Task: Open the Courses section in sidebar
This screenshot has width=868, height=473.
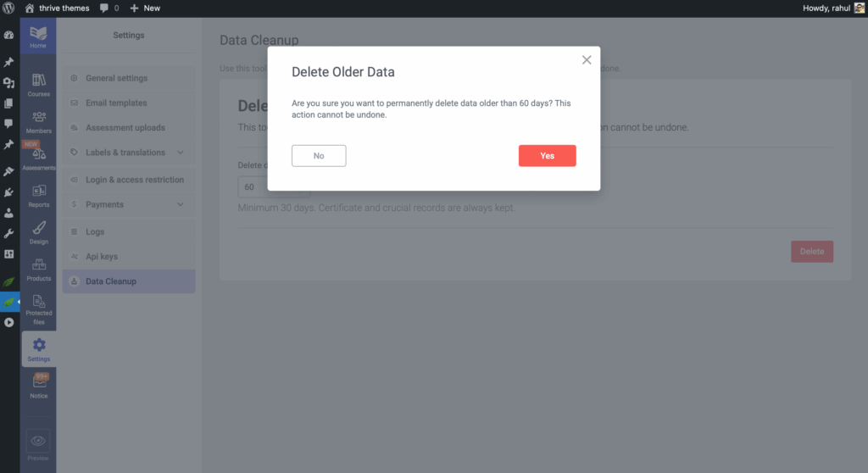Action: pos(39,84)
